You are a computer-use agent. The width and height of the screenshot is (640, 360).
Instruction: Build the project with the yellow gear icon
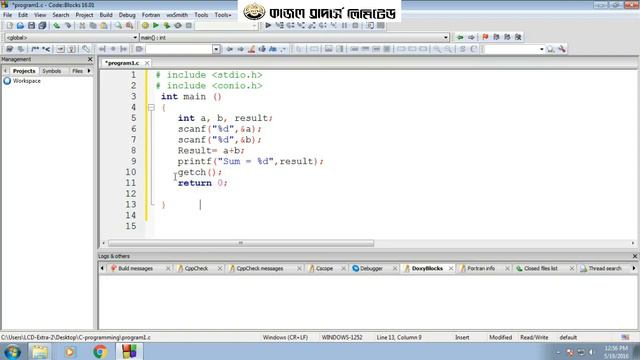point(145,26)
